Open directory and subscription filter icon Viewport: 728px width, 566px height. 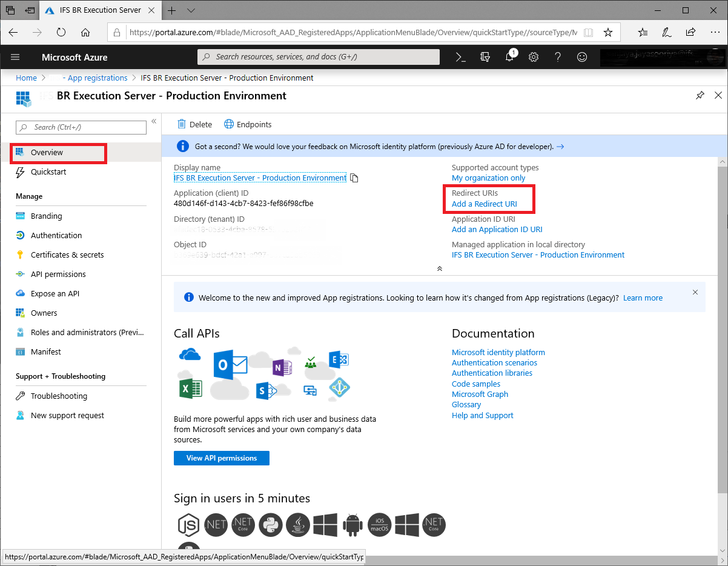[x=485, y=57]
